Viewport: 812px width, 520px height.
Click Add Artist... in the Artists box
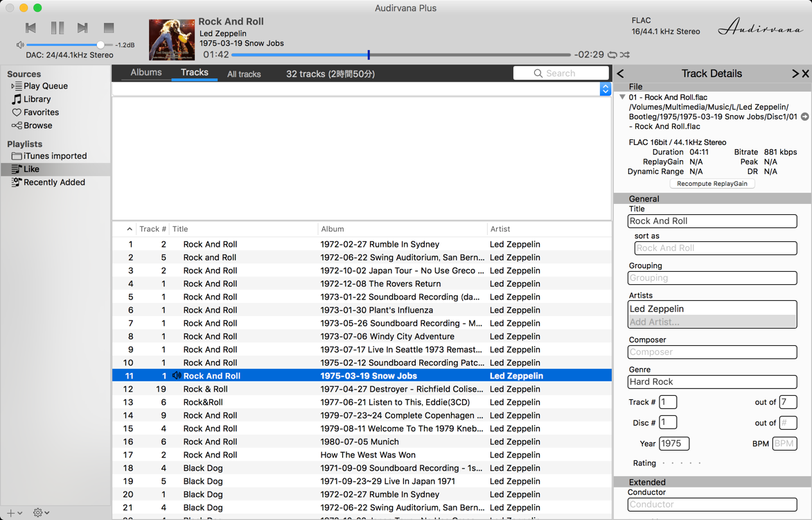click(x=712, y=322)
